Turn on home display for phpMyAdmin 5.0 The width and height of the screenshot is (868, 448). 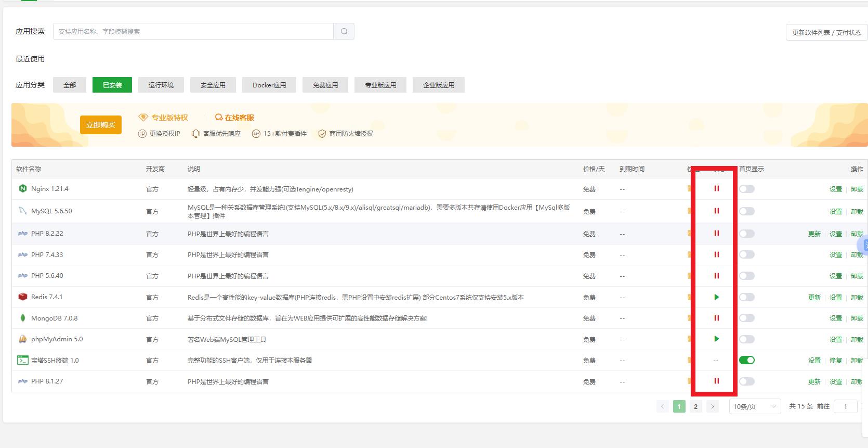coord(747,339)
